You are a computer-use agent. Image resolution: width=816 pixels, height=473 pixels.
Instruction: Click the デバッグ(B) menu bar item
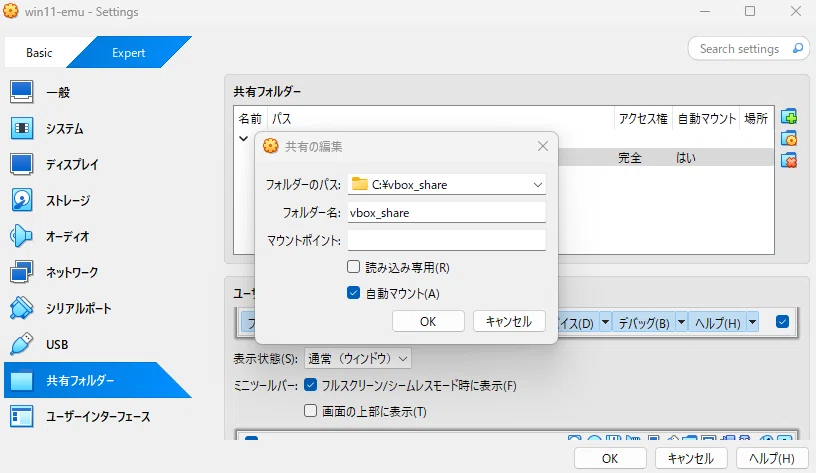[x=644, y=323]
